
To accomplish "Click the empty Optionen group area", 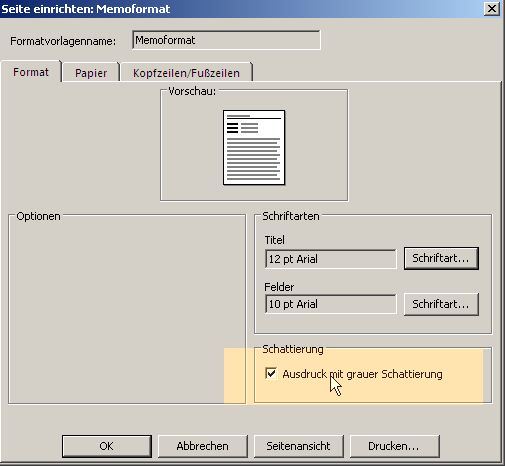I will point(127,310).
